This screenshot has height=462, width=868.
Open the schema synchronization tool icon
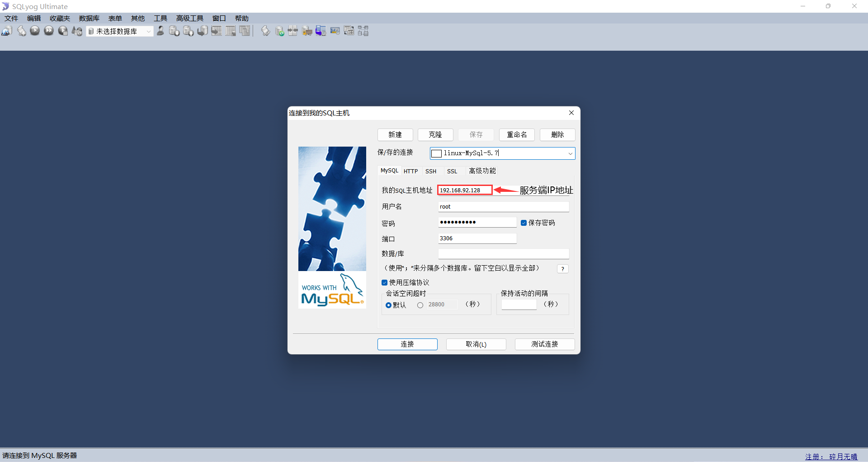(293, 31)
